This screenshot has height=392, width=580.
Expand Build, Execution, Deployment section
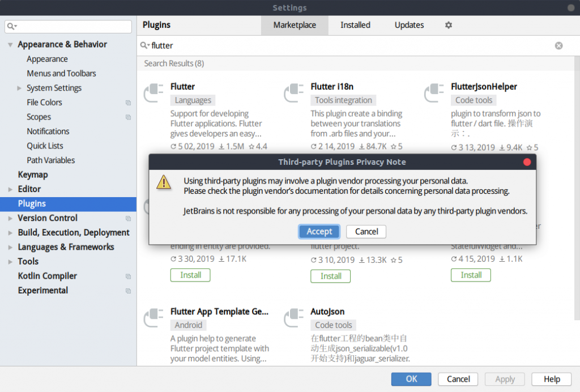[x=10, y=233]
